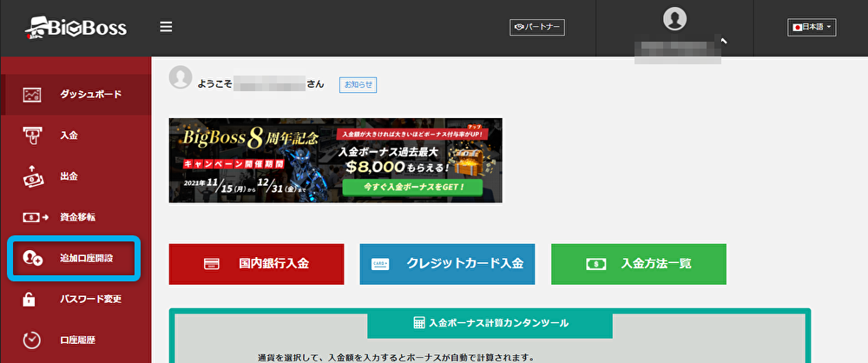Image resolution: width=868 pixels, height=363 pixels.
Task: Open ダッシュボード in sidebar
Action: click(91, 94)
